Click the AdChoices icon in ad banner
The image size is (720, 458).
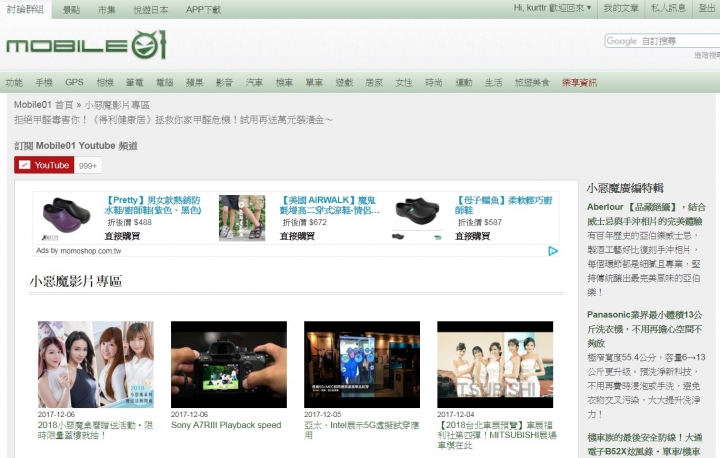pyautogui.click(x=553, y=251)
